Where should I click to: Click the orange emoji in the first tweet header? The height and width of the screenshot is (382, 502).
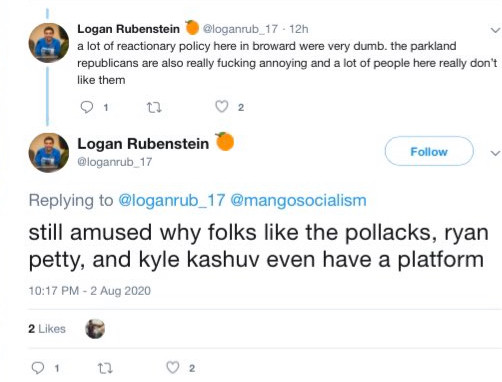pos(192,27)
